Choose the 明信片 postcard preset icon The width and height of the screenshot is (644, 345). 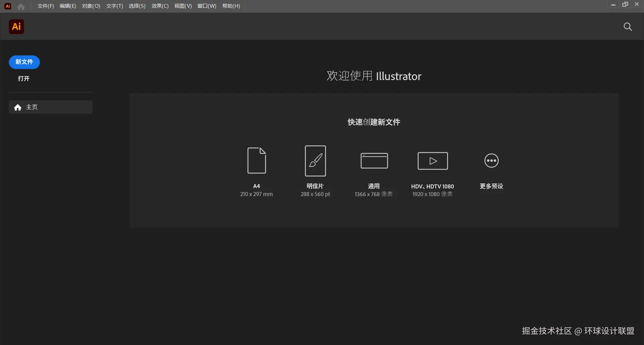click(315, 161)
